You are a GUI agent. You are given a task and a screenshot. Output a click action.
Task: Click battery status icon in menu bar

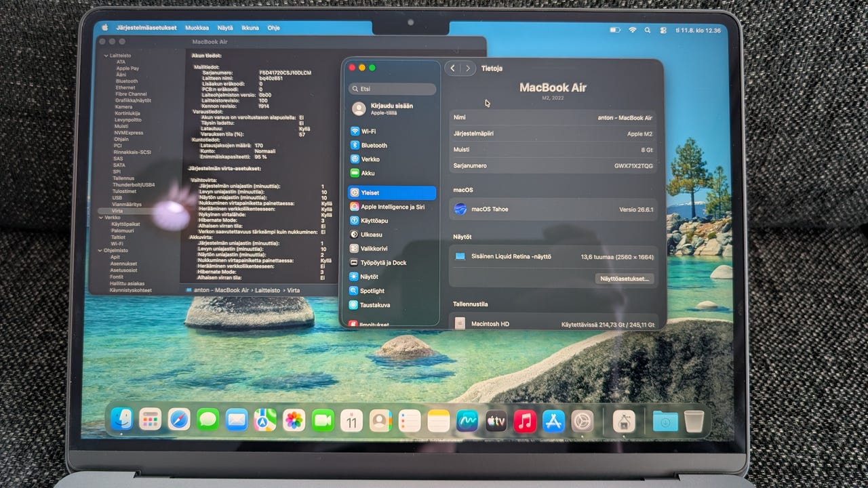point(615,30)
